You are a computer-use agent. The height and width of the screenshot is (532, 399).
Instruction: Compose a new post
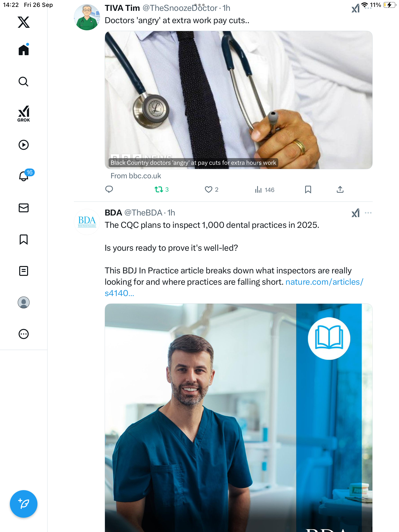pos(24,504)
